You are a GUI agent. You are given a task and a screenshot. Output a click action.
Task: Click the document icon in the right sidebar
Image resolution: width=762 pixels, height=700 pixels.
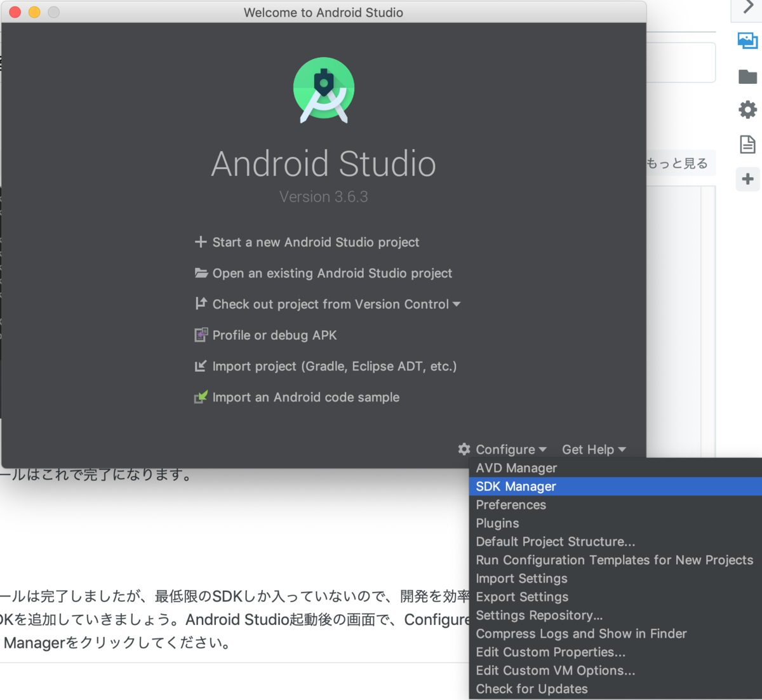tap(747, 144)
